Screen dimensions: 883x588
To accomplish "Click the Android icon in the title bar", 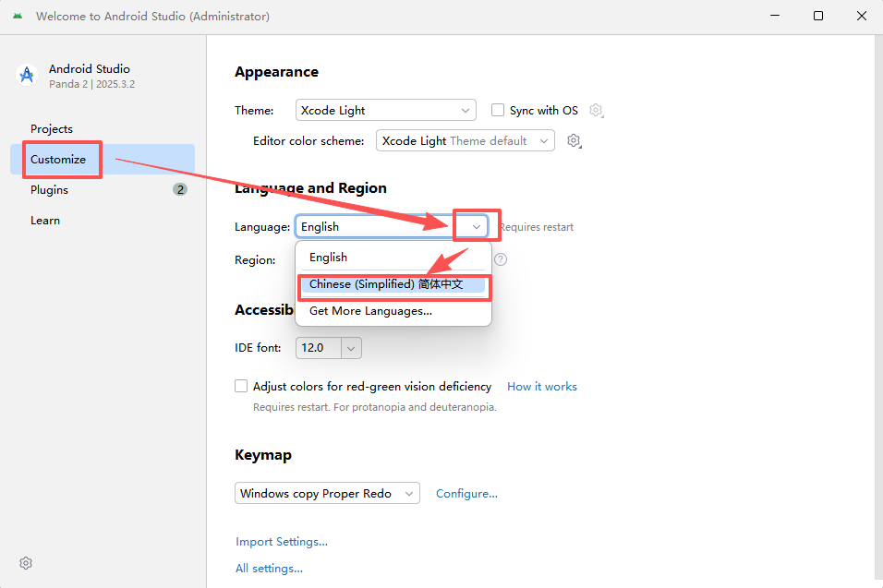I will (18, 16).
